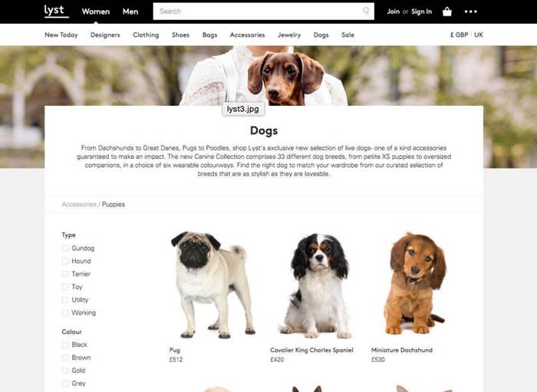
Task: Enable the Brown colour filter
Action: (64, 357)
